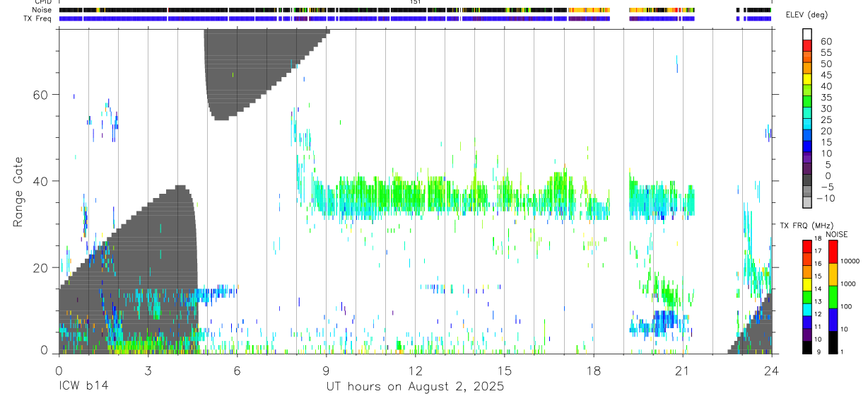Viewport: 868px width, 401px height.
Task: Click the yellow 14–15 MHz TX FRQ color segment
Action: pos(807,284)
